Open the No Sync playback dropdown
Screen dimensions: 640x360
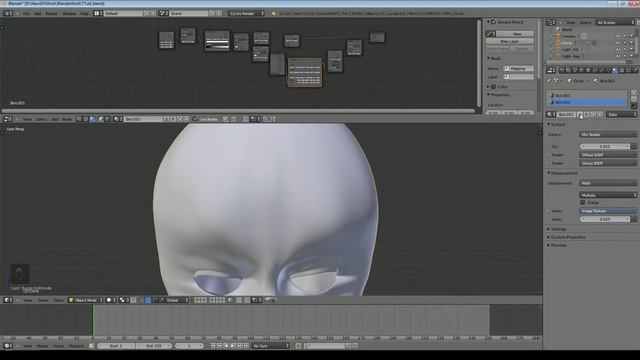click(x=271, y=346)
